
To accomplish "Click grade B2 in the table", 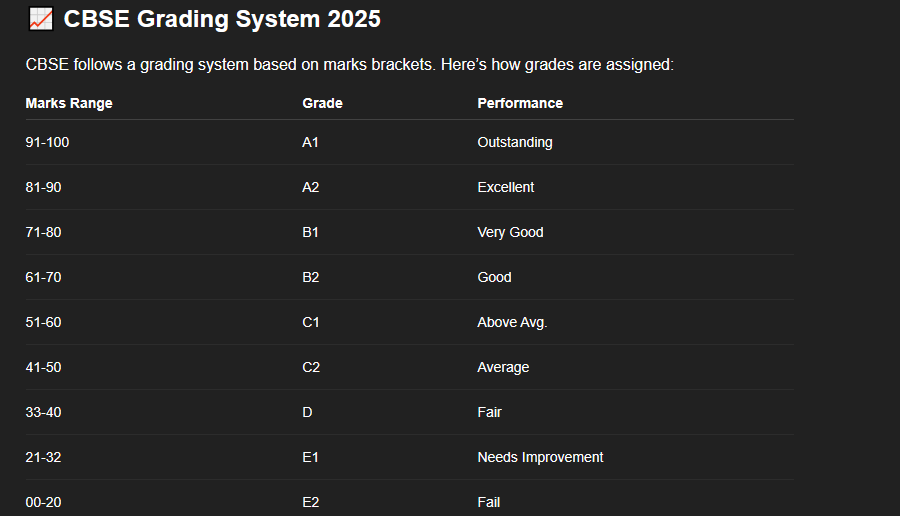I will point(311,277).
